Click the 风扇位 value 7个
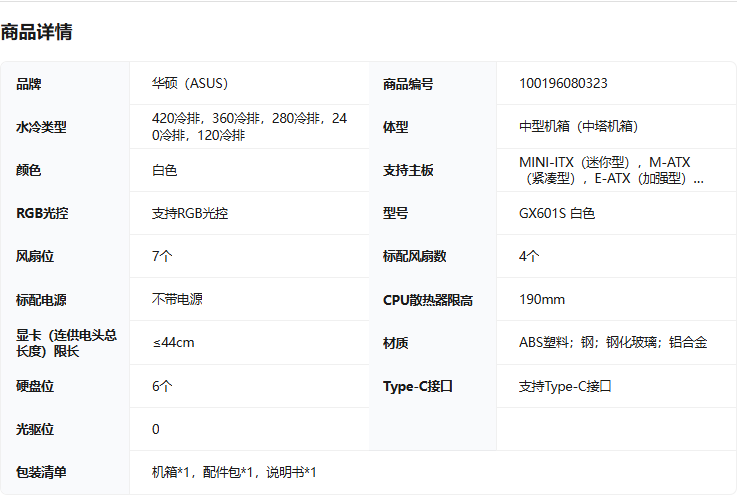 [x=162, y=256]
